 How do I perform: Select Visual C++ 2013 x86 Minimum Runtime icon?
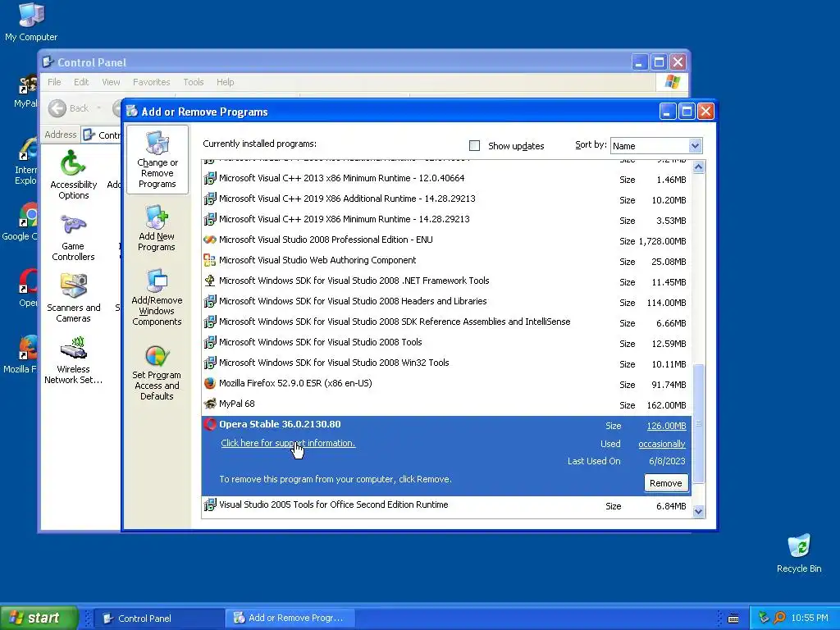click(x=210, y=178)
